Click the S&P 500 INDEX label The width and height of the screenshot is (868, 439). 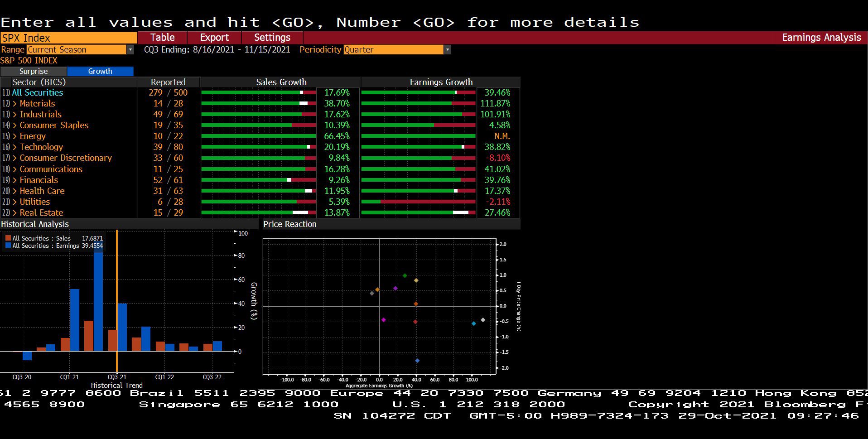29,60
